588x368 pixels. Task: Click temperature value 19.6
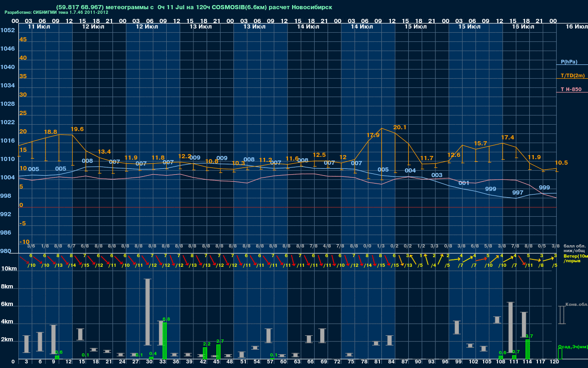coord(77,129)
